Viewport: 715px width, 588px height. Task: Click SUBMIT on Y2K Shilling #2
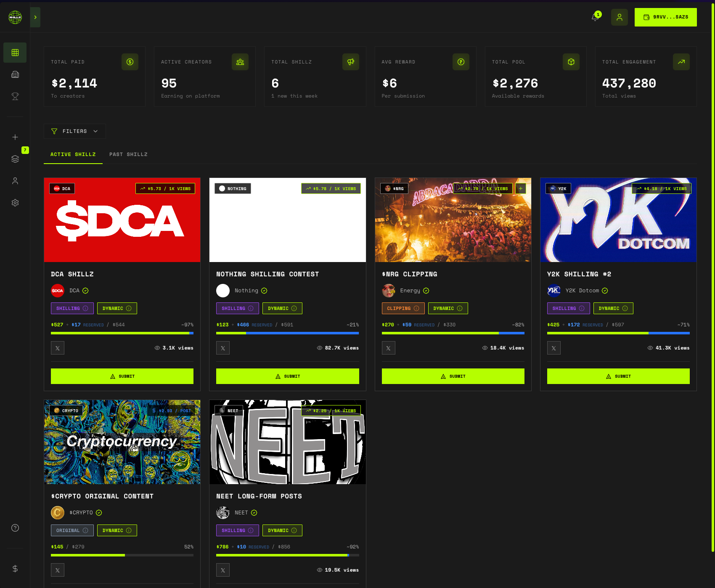618,376
